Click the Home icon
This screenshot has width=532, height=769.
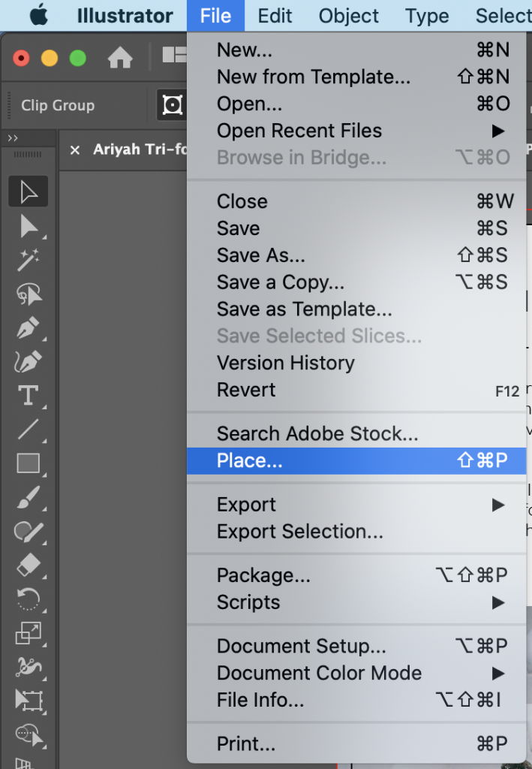click(x=120, y=57)
